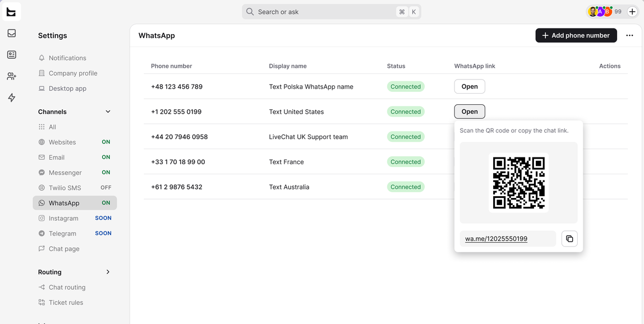The image size is (644, 324).
Task: Click the 99 count next to avatars
Action: (618, 12)
